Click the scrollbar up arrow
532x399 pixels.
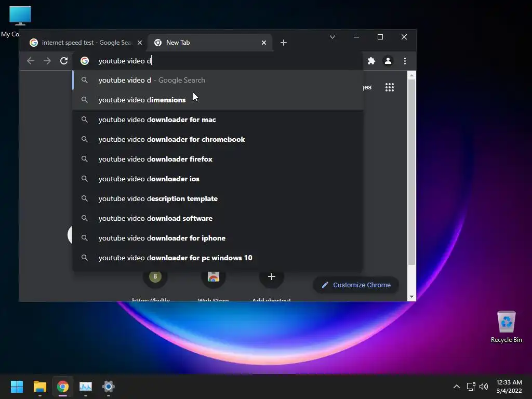click(x=411, y=75)
